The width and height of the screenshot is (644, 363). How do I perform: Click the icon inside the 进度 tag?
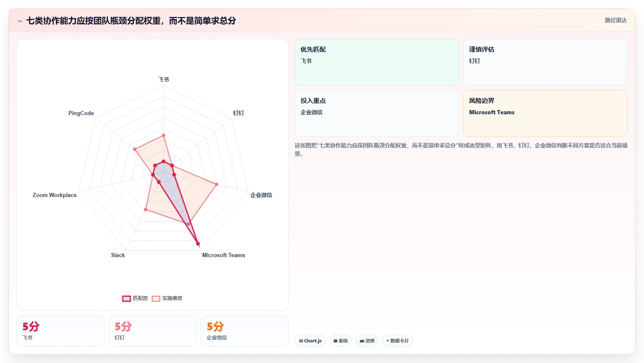point(362,341)
